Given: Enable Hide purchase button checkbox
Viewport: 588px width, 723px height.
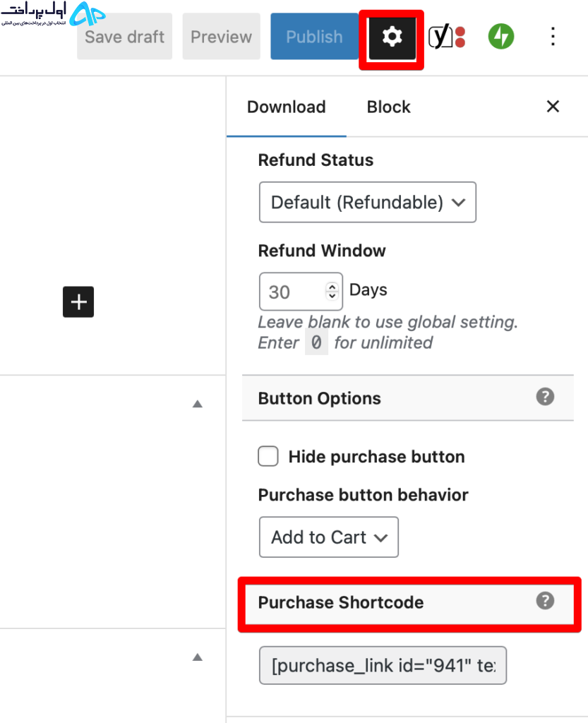Looking at the screenshot, I should coord(268,457).
